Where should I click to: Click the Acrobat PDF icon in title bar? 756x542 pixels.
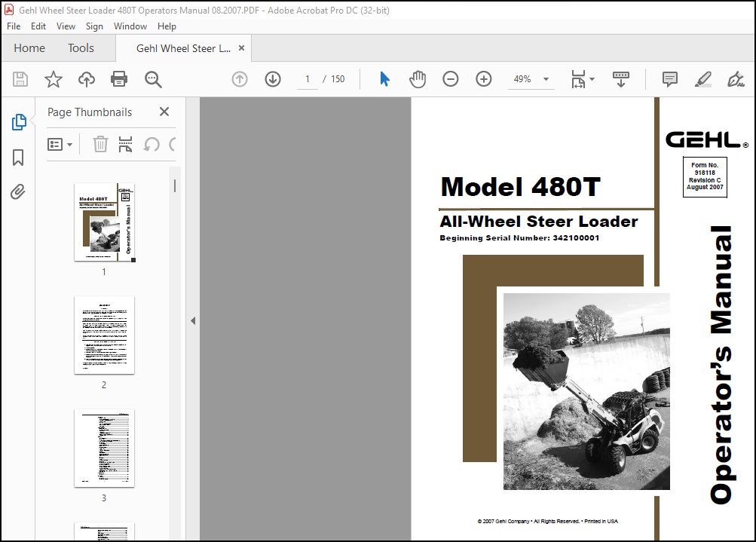click(x=9, y=10)
